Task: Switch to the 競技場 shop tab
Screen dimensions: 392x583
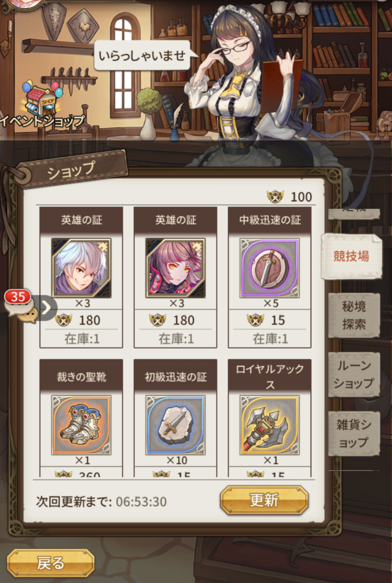Action: tap(352, 256)
